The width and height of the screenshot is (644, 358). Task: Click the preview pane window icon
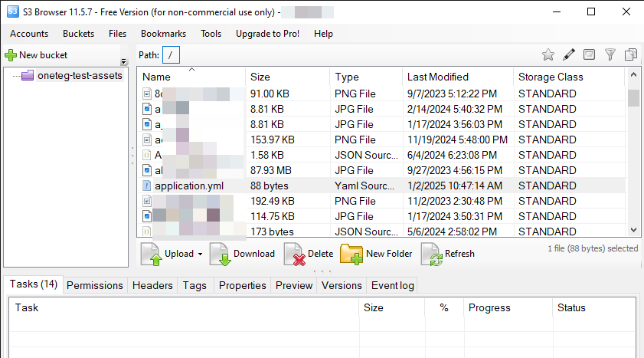(590, 54)
